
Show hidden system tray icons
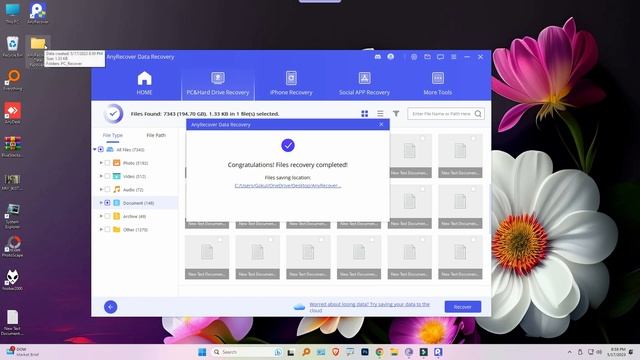coord(569,352)
